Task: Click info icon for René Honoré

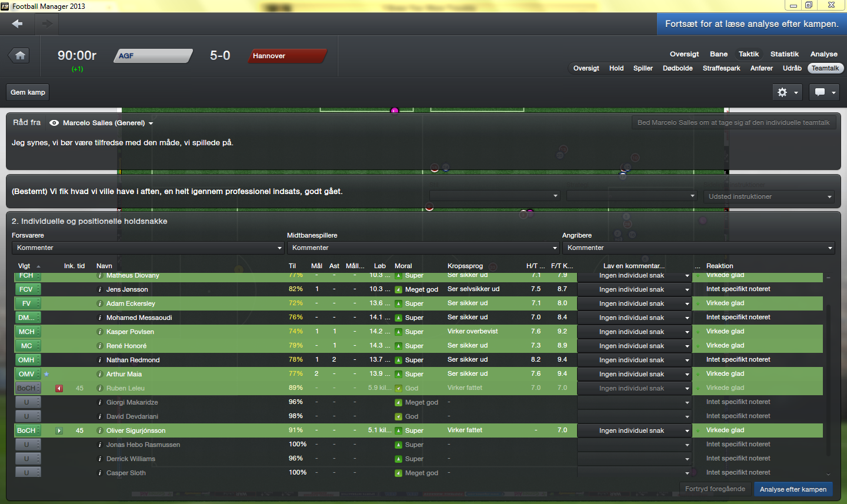Action: click(x=100, y=346)
